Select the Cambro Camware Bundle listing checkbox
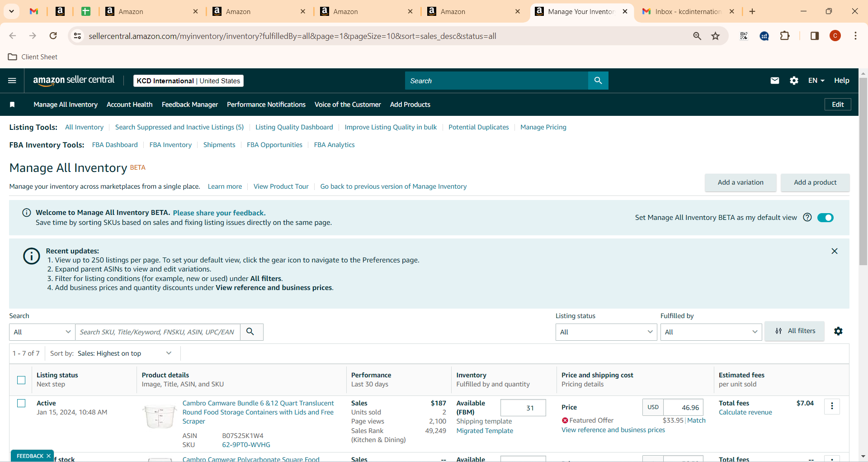Viewport: 868px width, 462px height. coord(21,403)
